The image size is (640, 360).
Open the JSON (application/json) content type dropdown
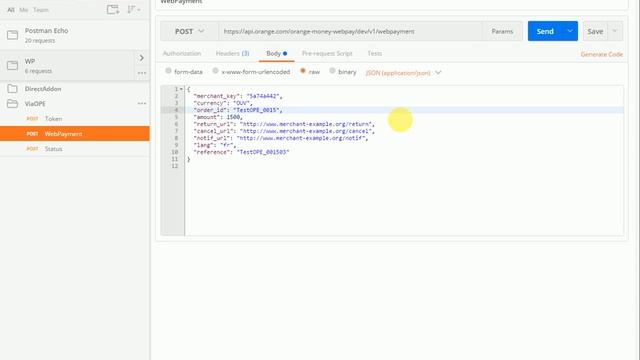tap(403, 73)
